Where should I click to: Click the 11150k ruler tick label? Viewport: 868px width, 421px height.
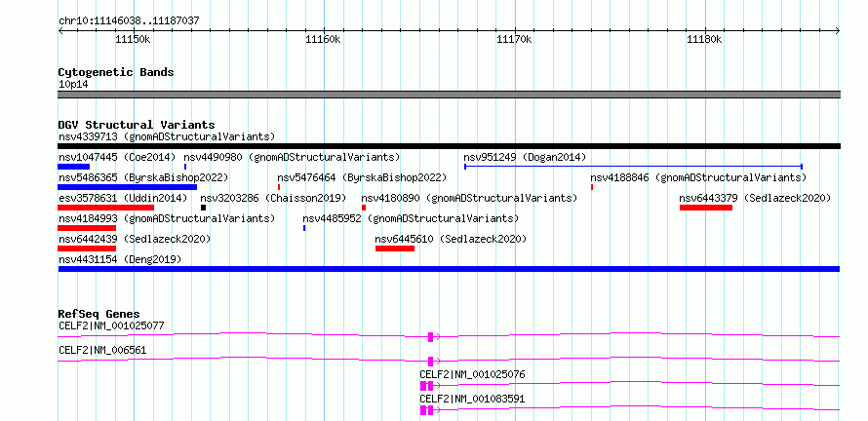[x=134, y=40]
